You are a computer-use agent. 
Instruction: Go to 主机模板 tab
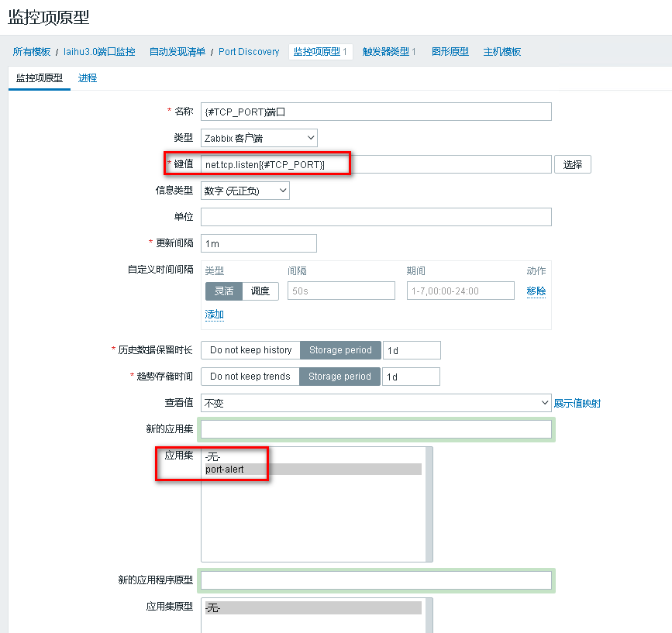point(501,52)
